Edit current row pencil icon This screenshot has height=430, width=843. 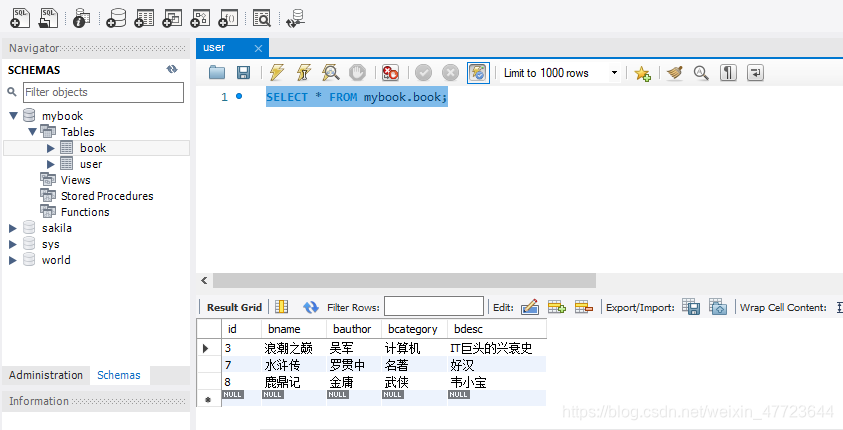coord(530,307)
